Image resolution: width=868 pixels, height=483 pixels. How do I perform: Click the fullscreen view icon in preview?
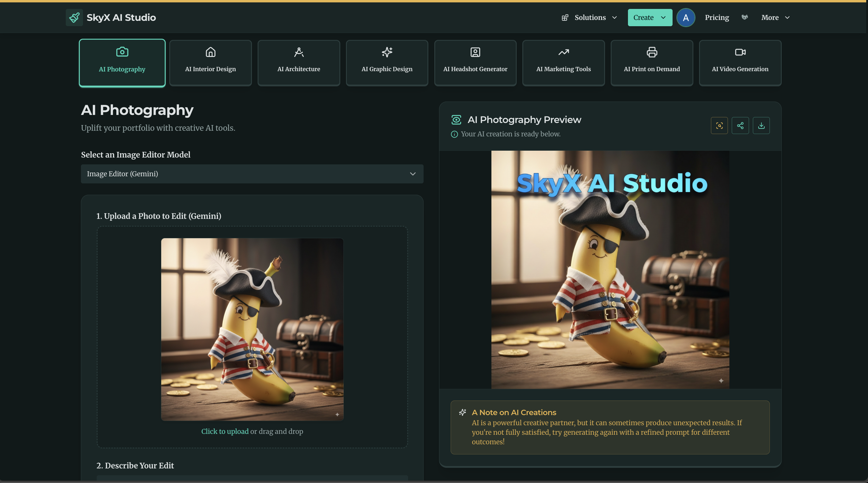tap(719, 125)
